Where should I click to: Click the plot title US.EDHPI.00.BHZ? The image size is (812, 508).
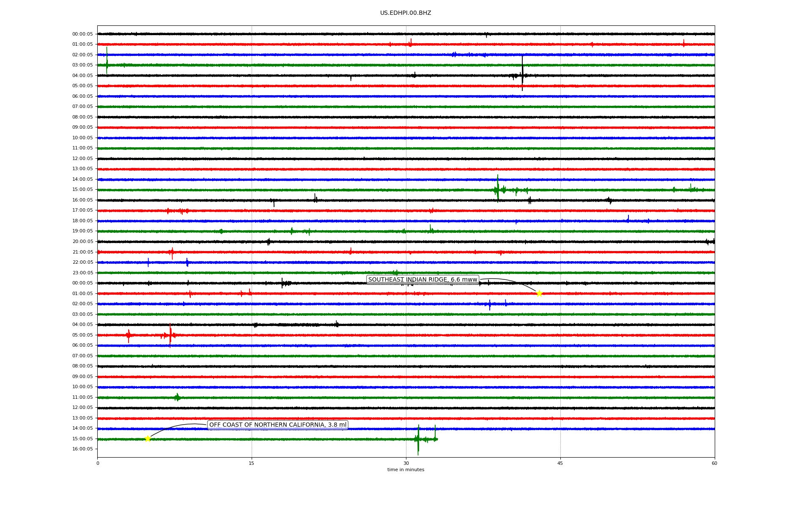point(406,13)
